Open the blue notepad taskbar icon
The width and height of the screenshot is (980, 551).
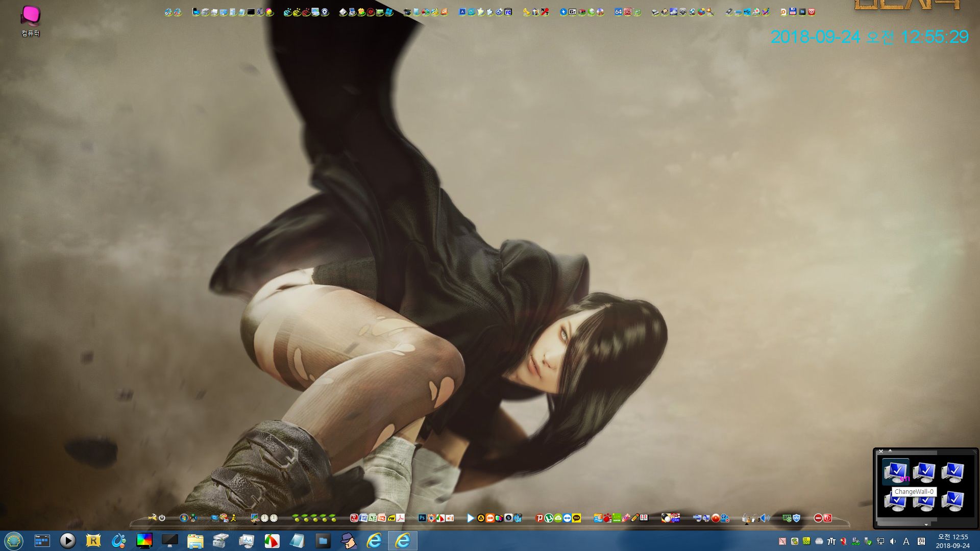(x=297, y=541)
